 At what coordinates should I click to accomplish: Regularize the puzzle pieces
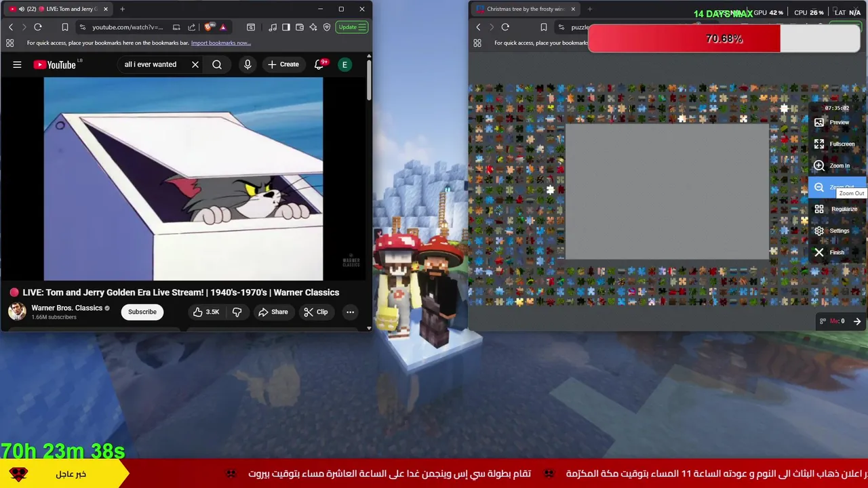click(x=837, y=209)
